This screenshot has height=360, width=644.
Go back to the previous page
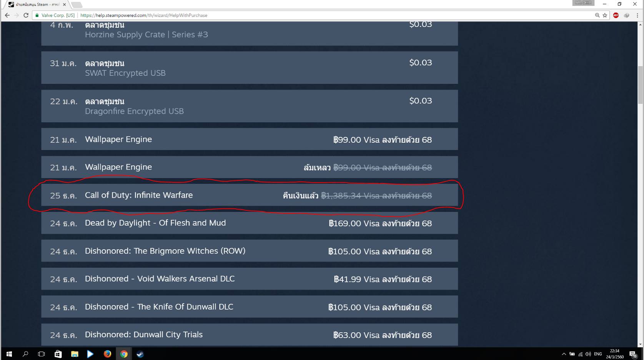point(7,15)
